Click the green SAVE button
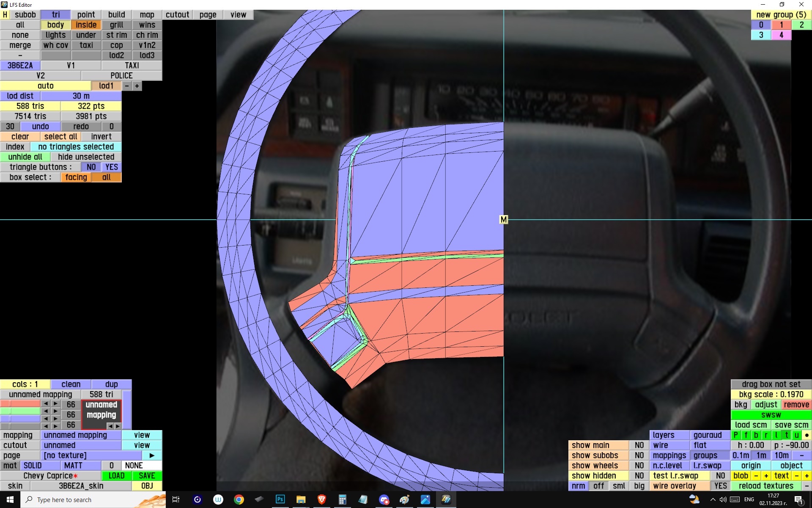Image resolution: width=812 pixels, height=508 pixels. pos(147,476)
